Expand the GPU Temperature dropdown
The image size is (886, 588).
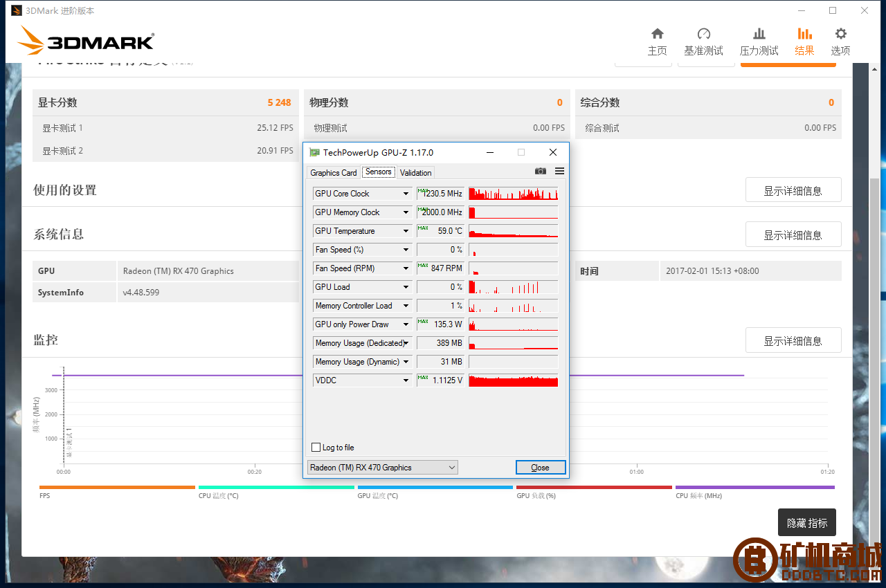pos(406,231)
